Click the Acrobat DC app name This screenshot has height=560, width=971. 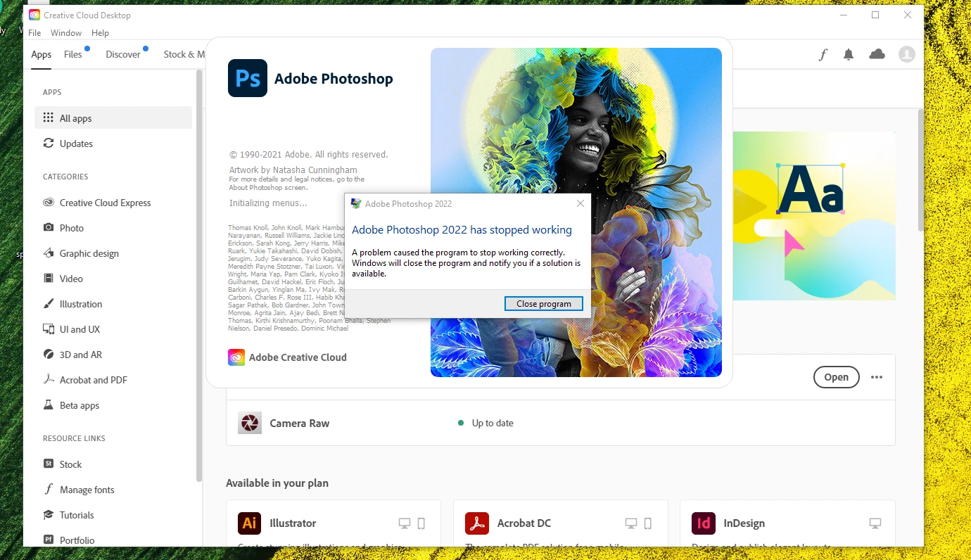pos(524,523)
